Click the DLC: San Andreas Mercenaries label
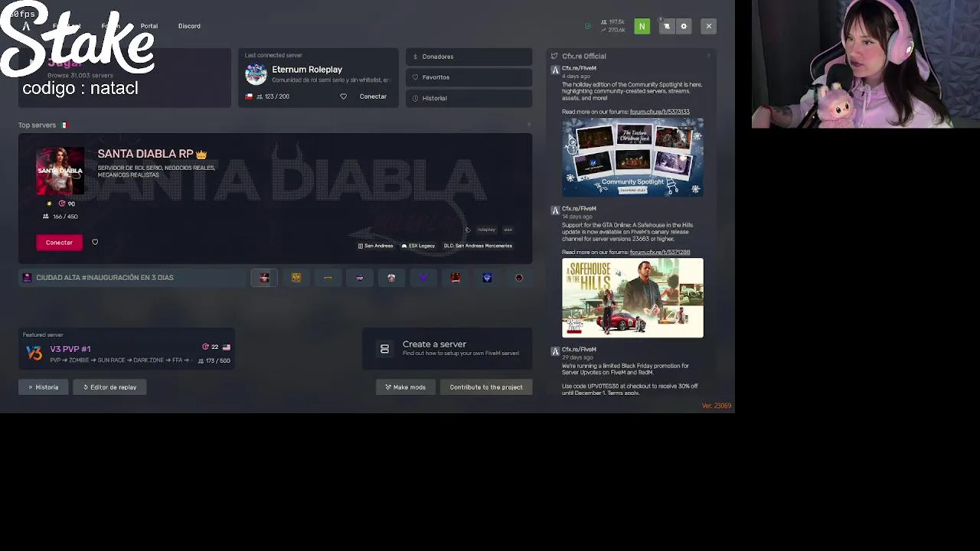The width and height of the screenshot is (980, 551). pyautogui.click(x=478, y=246)
